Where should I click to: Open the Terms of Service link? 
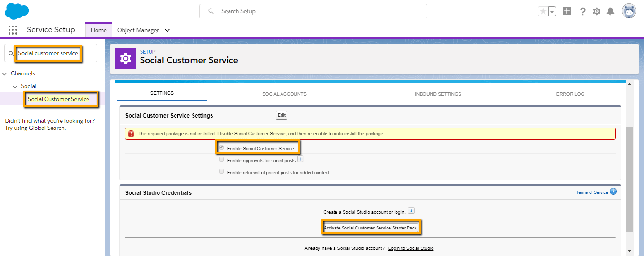point(592,192)
